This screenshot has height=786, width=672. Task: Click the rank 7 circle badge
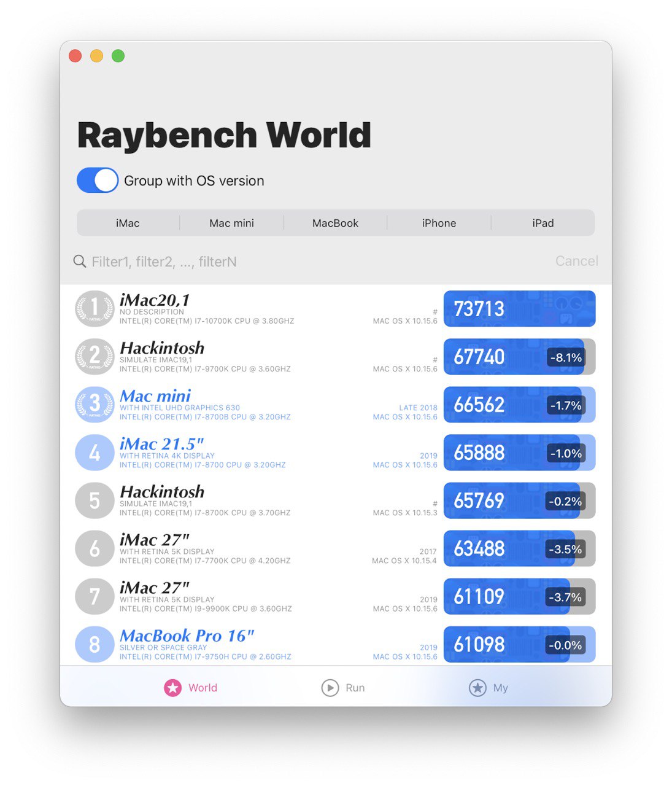tap(95, 596)
